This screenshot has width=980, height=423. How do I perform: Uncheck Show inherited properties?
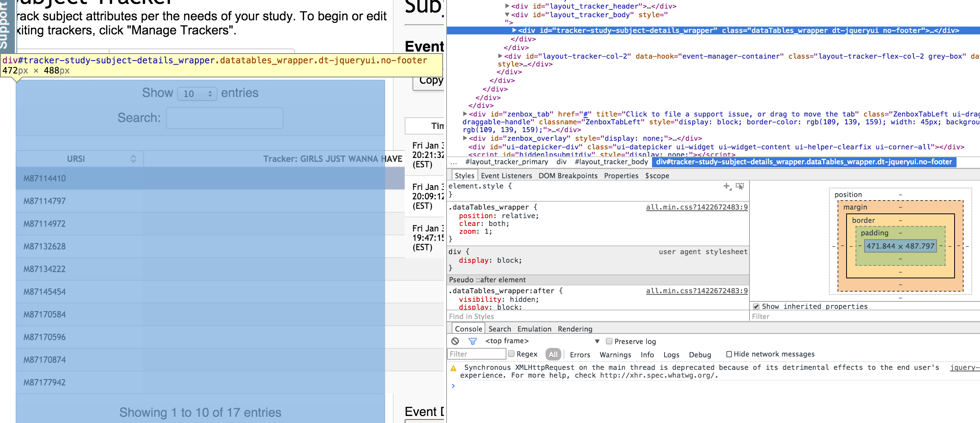click(756, 306)
